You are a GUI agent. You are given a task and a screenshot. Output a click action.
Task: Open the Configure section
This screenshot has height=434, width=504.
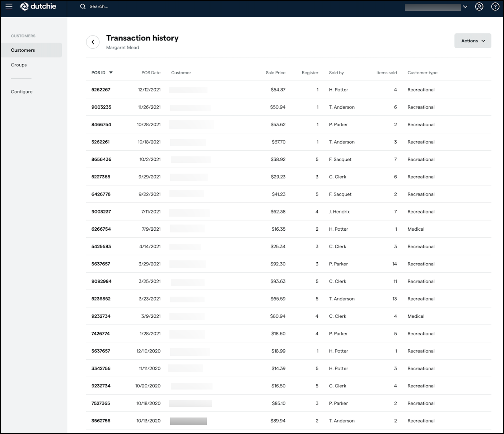22,91
